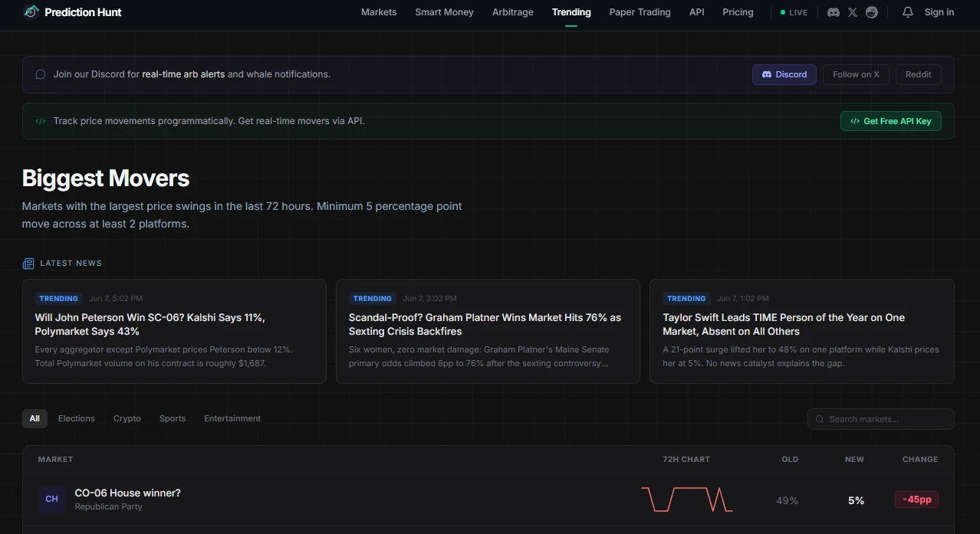The height and width of the screenshot is (534, 980).
Task: Click the CHANGE column header
Action: tap(920, 460)
